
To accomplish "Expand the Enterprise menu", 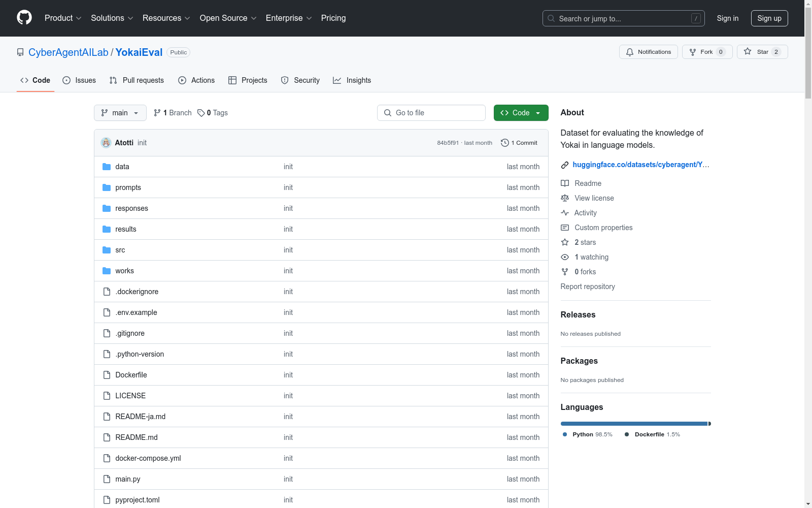I will pos(289,18).
